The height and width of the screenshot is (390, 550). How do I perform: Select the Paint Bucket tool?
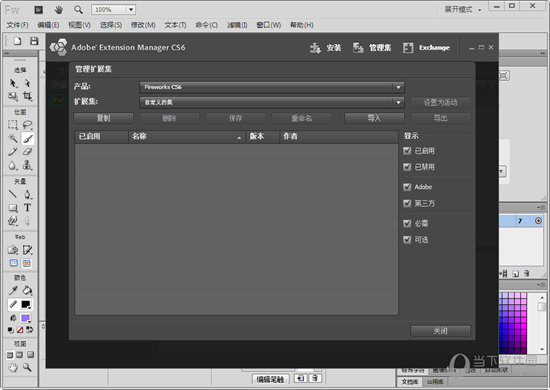point(27,290)
